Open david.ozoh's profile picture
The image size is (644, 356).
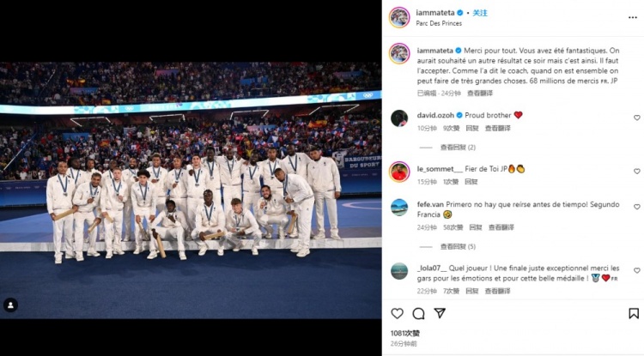pyautogui.click(x=399, y=118)
